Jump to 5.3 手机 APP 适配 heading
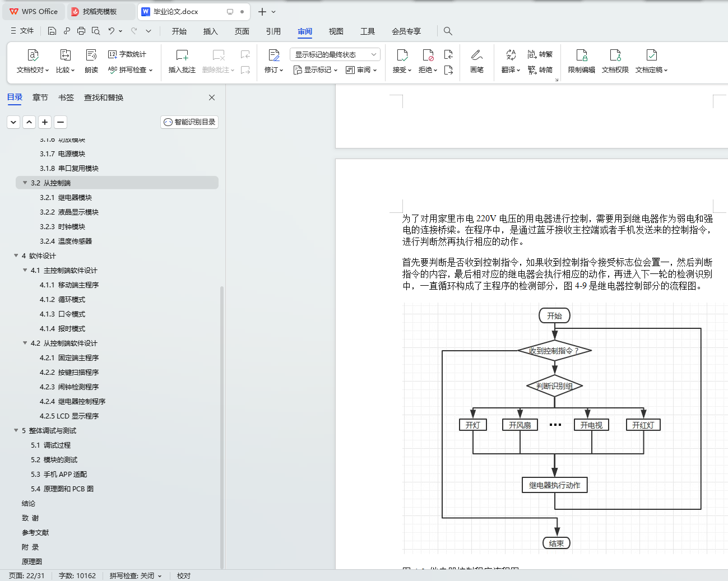 [59, 474]
